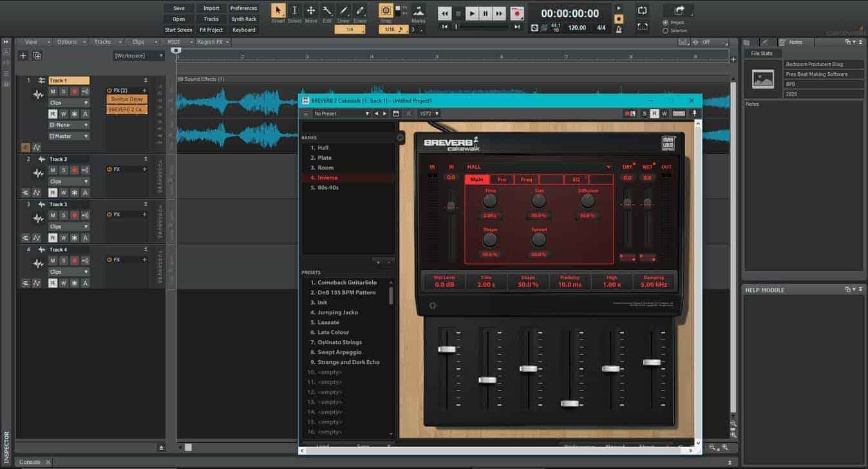
Task: Open the Options menu in track view
Action: click(70, 42)
